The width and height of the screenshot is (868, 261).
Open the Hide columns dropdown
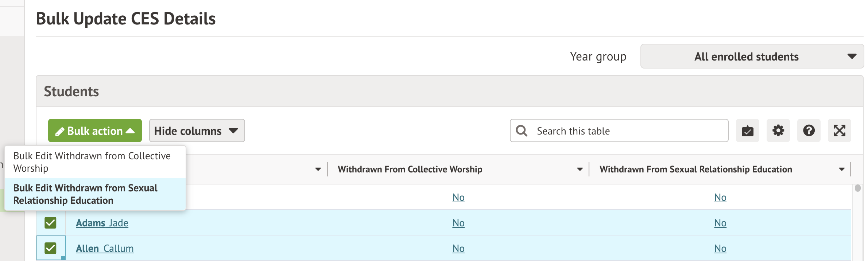(197, 130)
